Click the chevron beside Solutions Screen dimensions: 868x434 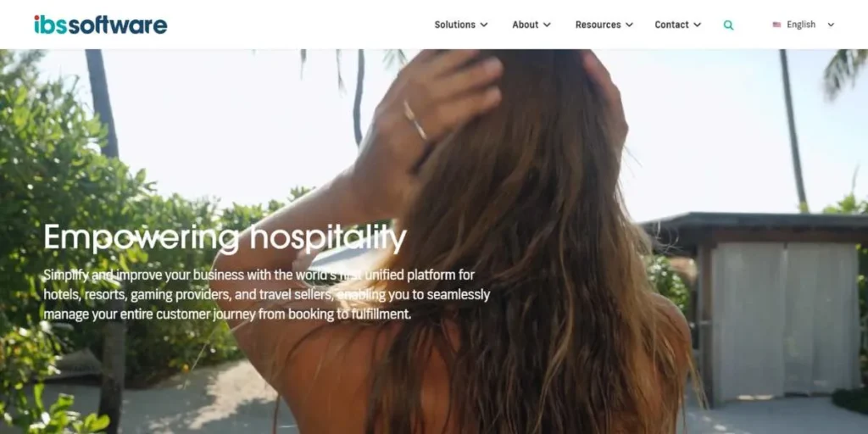coord(484,25)
